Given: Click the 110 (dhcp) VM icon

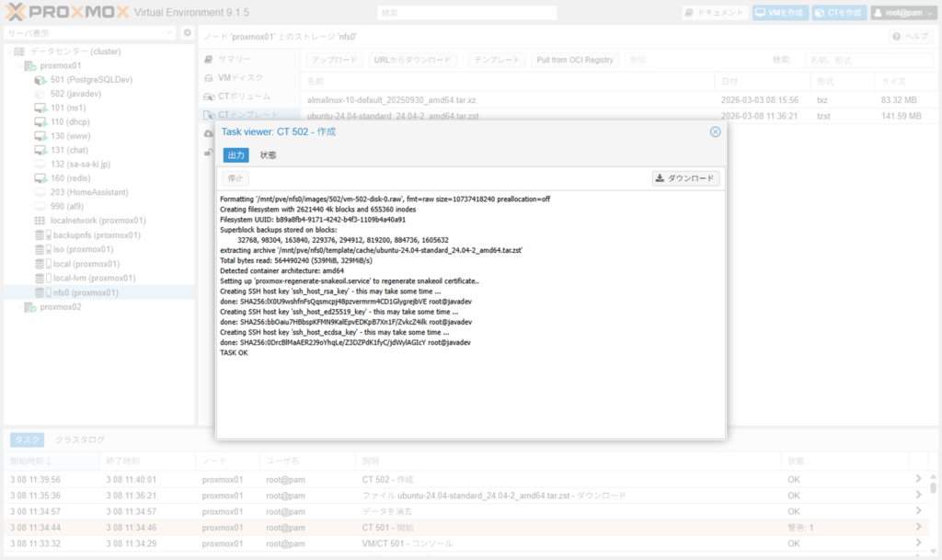Looking at the screenshot, I should pyautogui.click(x=40, y=122).
